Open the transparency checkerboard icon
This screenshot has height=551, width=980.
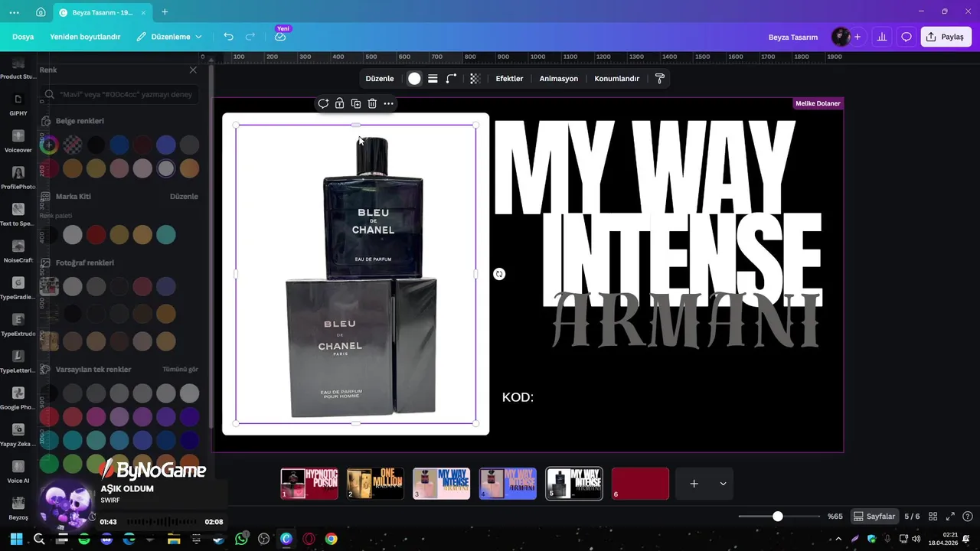tap(475, 79)
